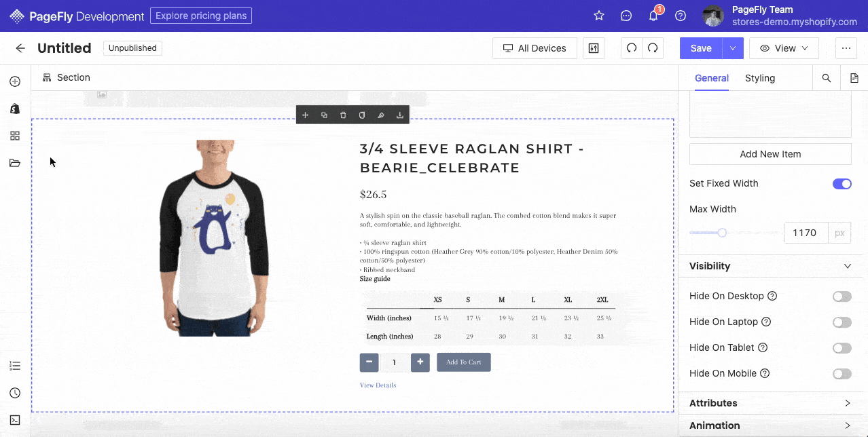Open version history clock icon in sidebar
The width and height of the screenshot is (868, 437).
[x=15, y=393]
